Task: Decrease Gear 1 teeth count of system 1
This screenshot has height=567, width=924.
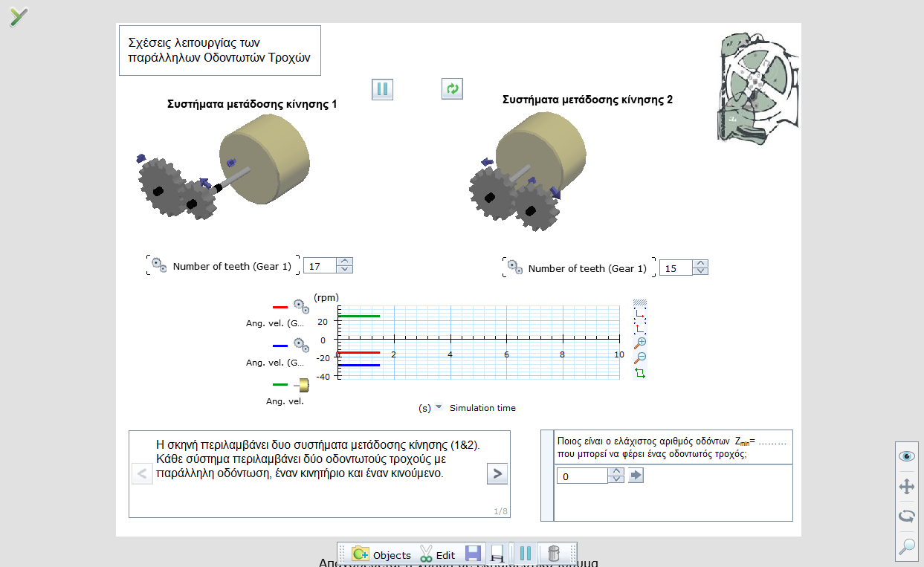Action: [x=345, y=270]
